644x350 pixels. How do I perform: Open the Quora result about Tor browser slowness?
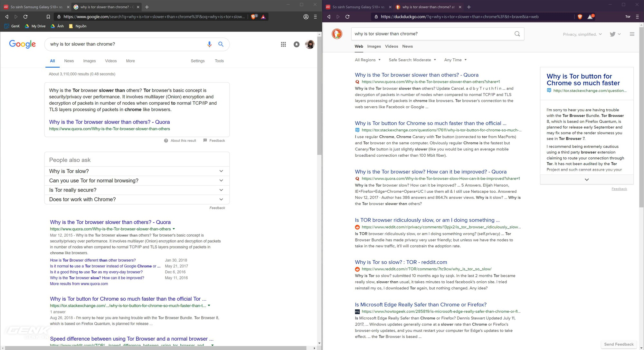[x=416, y=75]
